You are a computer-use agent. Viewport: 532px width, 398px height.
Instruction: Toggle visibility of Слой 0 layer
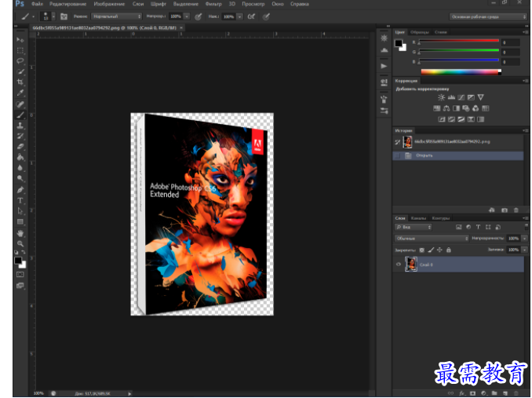(399, 265)
